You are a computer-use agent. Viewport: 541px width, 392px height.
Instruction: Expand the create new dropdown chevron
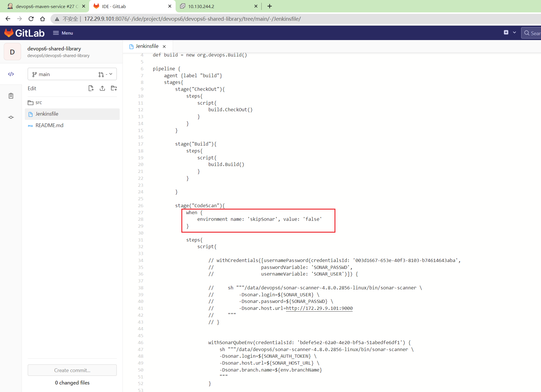tap(514, 33)
